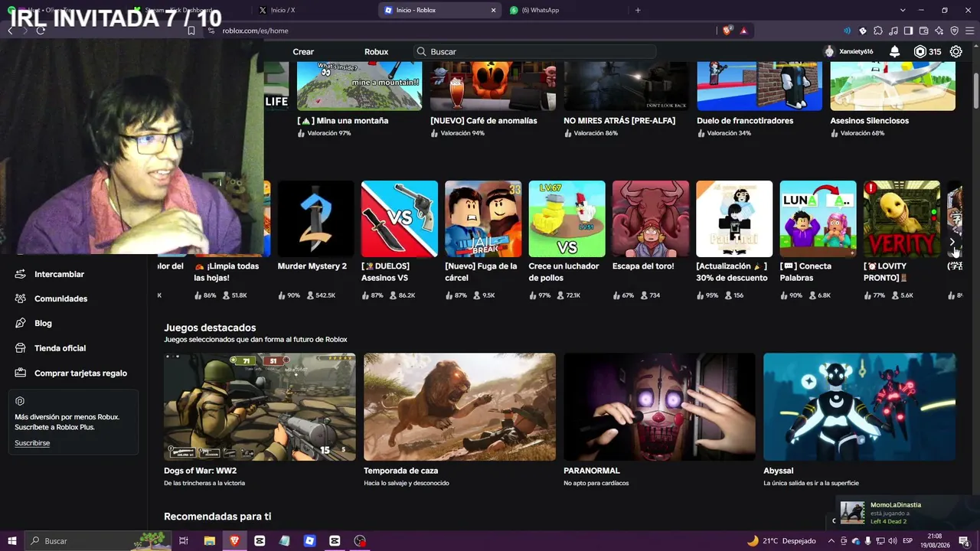Open Roblox notifications bell
980x551 pixels.
point(894,51)
